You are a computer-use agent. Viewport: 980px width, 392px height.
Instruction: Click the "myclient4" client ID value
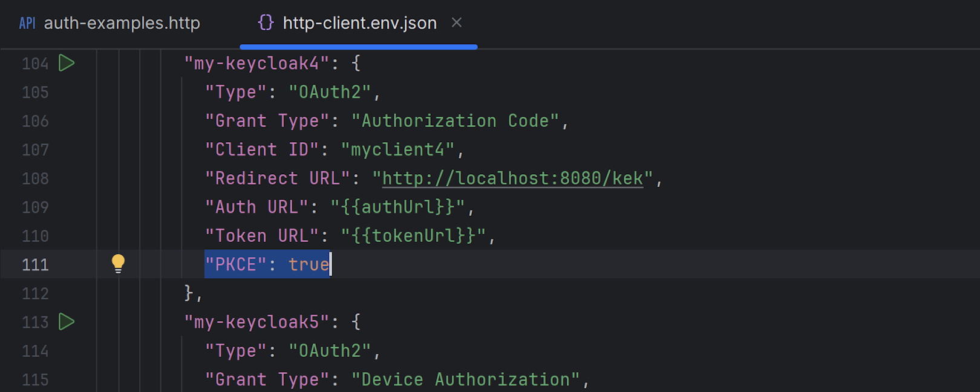click(398, 149)
